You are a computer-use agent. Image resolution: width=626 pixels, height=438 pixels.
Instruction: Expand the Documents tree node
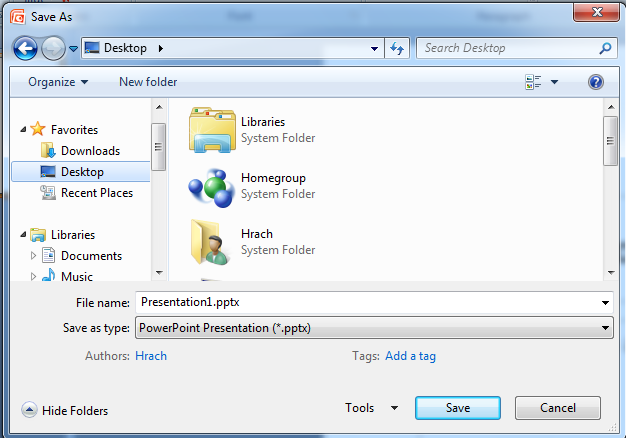[x=33, y=256]
